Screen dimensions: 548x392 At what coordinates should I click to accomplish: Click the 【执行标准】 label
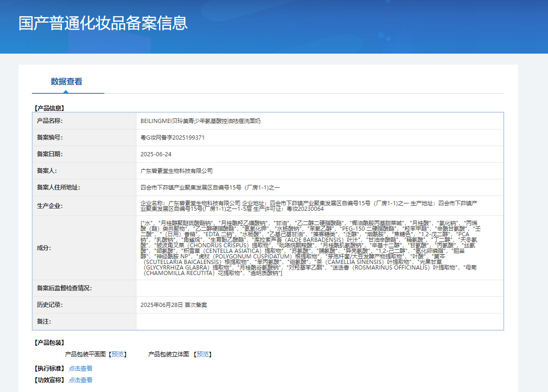point(49,368)
